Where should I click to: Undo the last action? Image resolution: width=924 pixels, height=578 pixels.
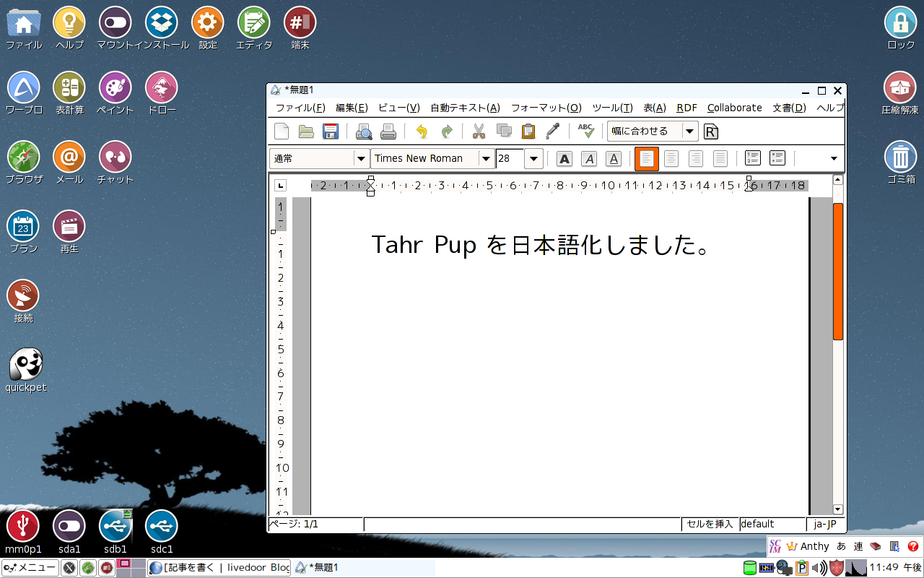coord(422,131)
